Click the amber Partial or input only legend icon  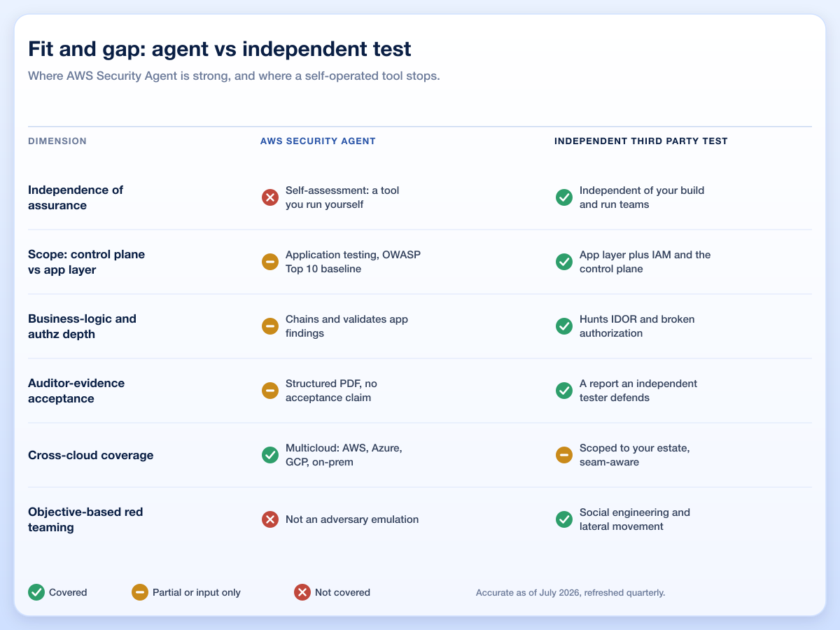click(x=140, y=592)
